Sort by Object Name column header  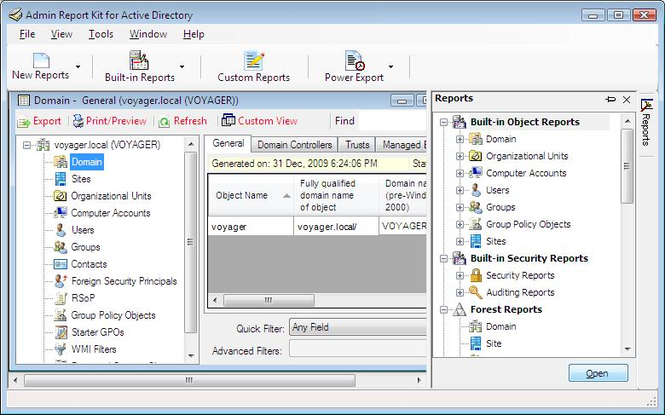251,195
